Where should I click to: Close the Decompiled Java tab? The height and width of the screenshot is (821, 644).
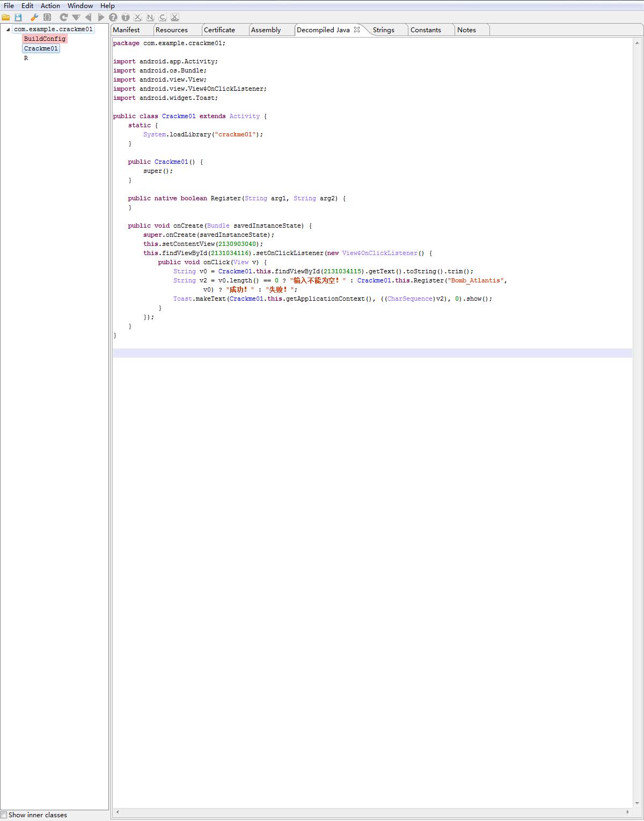tap(357, 30)
